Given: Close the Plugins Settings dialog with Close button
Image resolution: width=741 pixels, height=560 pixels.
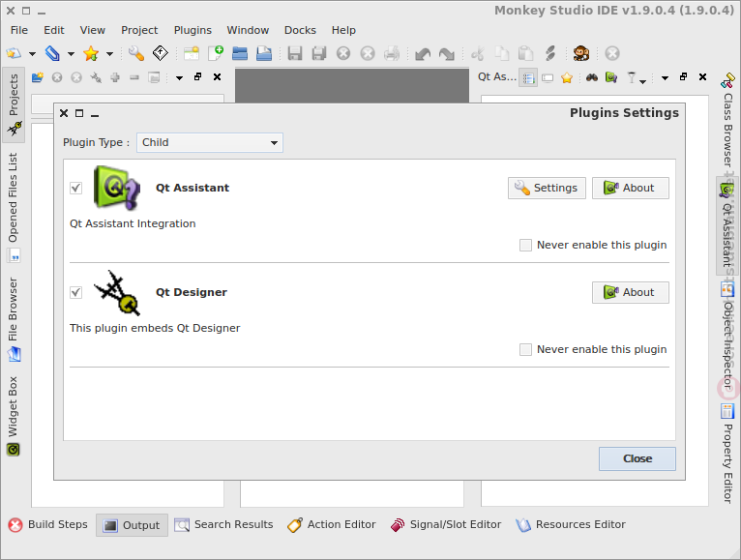Looking at the screenshot, I should [637, 458].
